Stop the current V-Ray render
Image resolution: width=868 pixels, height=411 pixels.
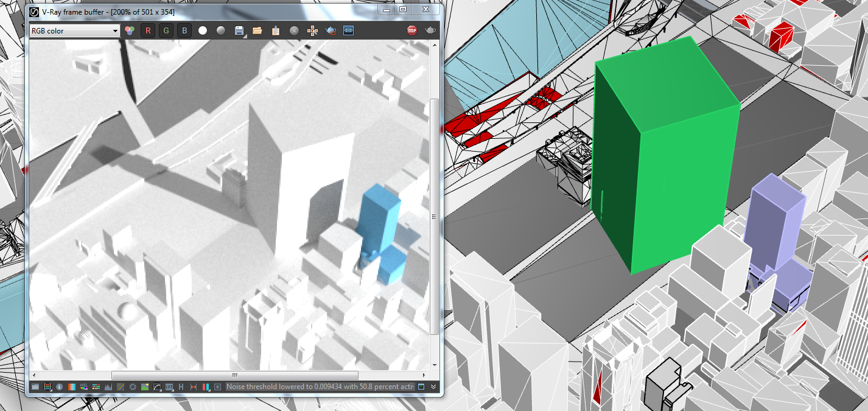coord(412,30)
